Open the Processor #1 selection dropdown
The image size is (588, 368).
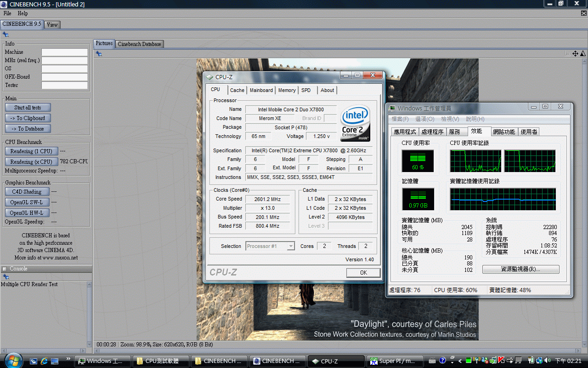pos(270,246)
